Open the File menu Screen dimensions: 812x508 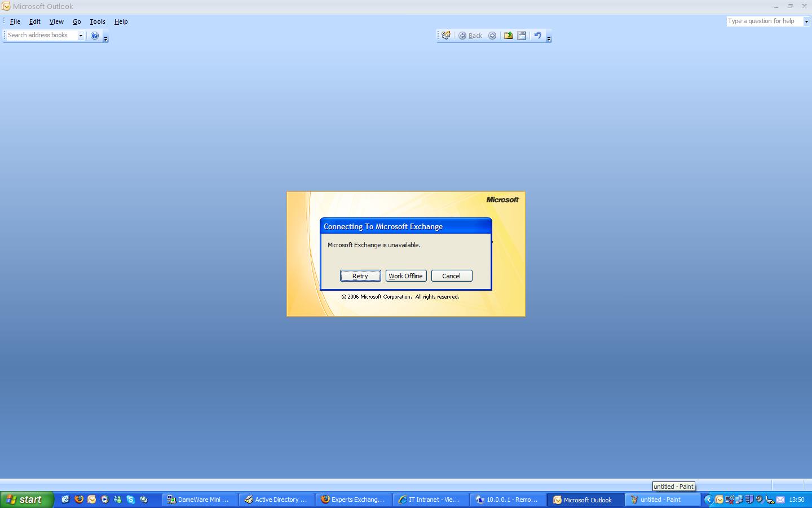click(15, 21)
